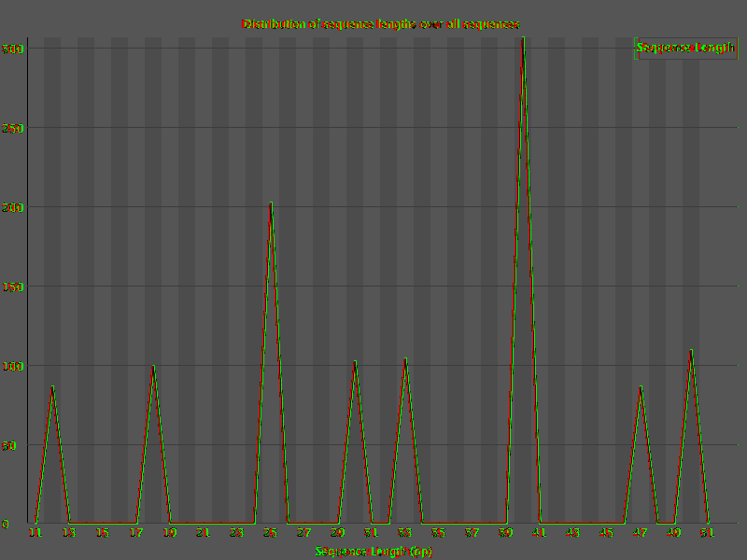This screenshot has height=560, width=747.
Task: Click the peak apex at sequence length 25
Action: click(271, 203)
